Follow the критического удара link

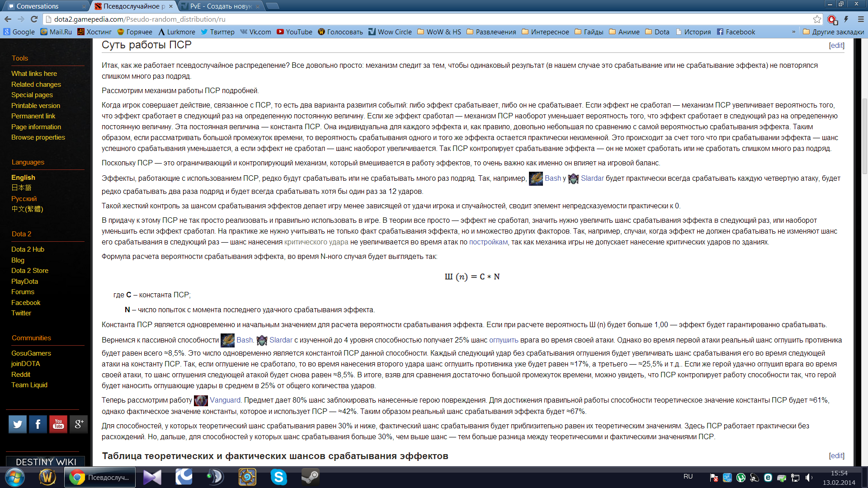316,242
